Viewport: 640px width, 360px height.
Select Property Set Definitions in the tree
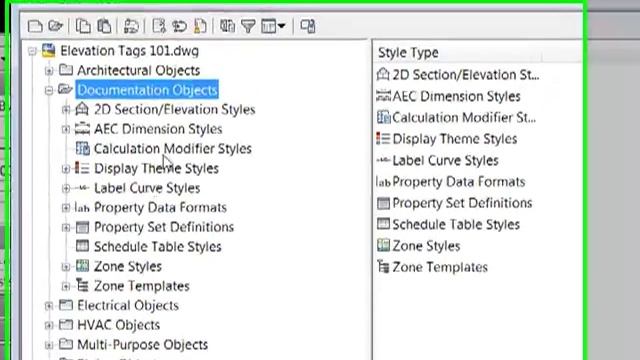point(164,227)
